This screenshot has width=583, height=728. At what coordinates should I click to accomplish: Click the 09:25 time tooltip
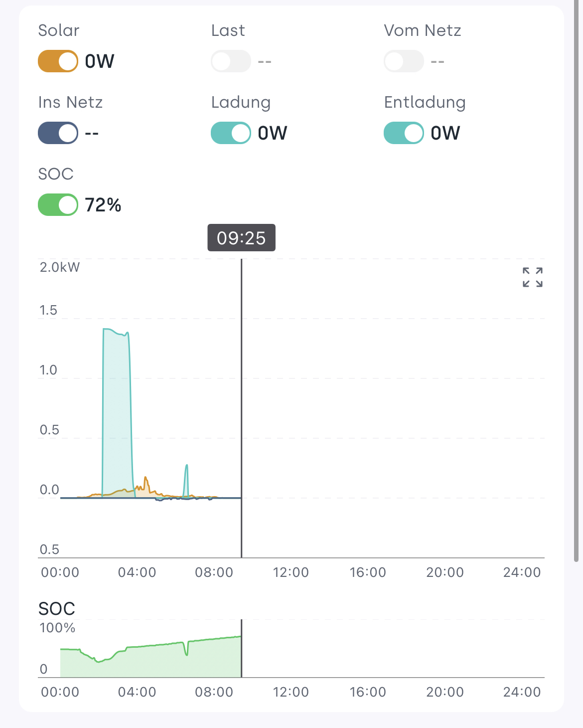pyautogui.click(x=241, y=238)
